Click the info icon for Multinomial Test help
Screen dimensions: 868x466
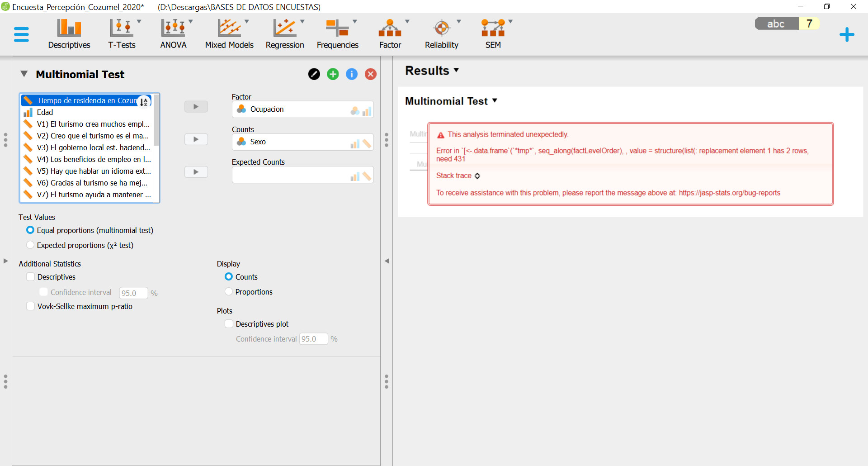352,74
